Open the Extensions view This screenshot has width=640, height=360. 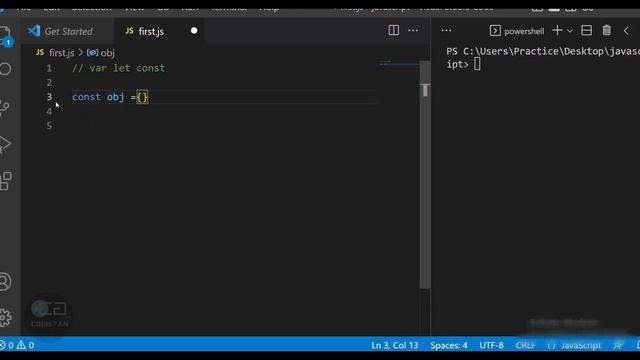(x=5, y=181)
